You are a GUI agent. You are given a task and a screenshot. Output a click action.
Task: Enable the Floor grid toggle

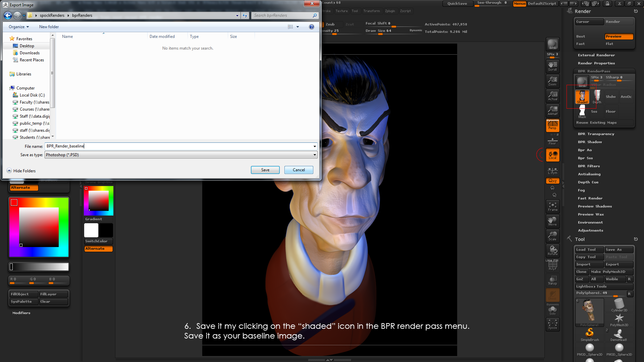click(552, 141)
